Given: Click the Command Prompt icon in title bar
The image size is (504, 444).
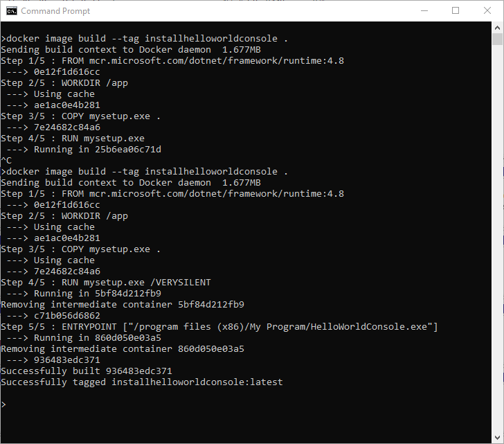Looking at the screenshot, I should click(x=11, y=10).
